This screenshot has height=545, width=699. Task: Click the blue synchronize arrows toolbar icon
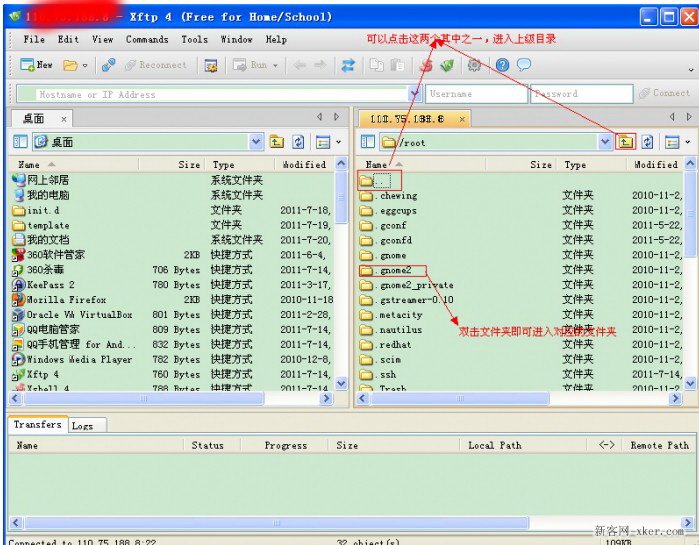point(348,65)
